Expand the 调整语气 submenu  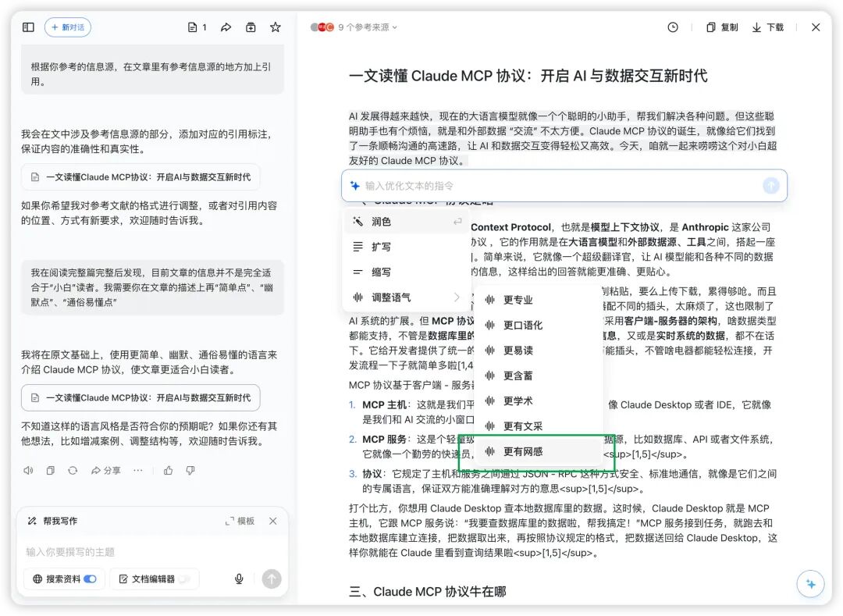pos(407,297)
